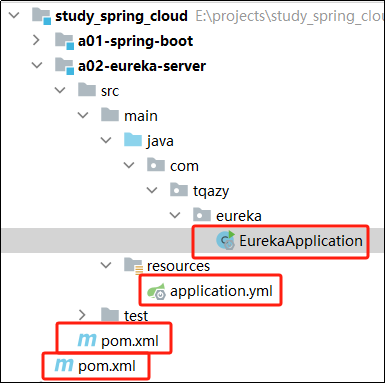Expand the test folder arrow
Viewport: 385px width, 383px height.
click(82, 315)
